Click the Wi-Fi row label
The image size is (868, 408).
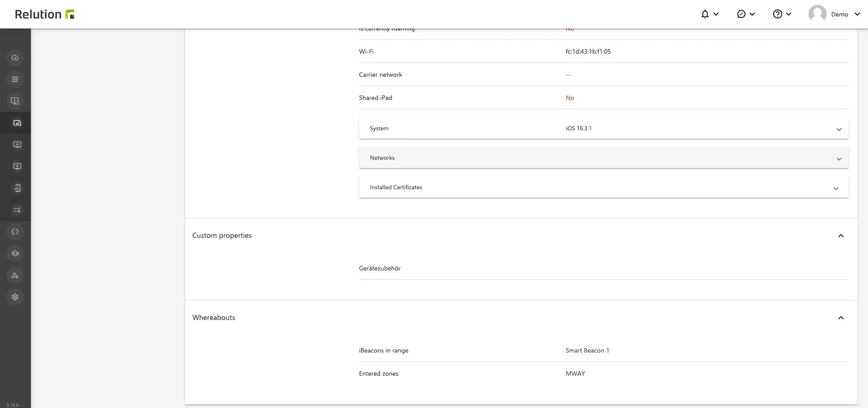coord(366,51)
